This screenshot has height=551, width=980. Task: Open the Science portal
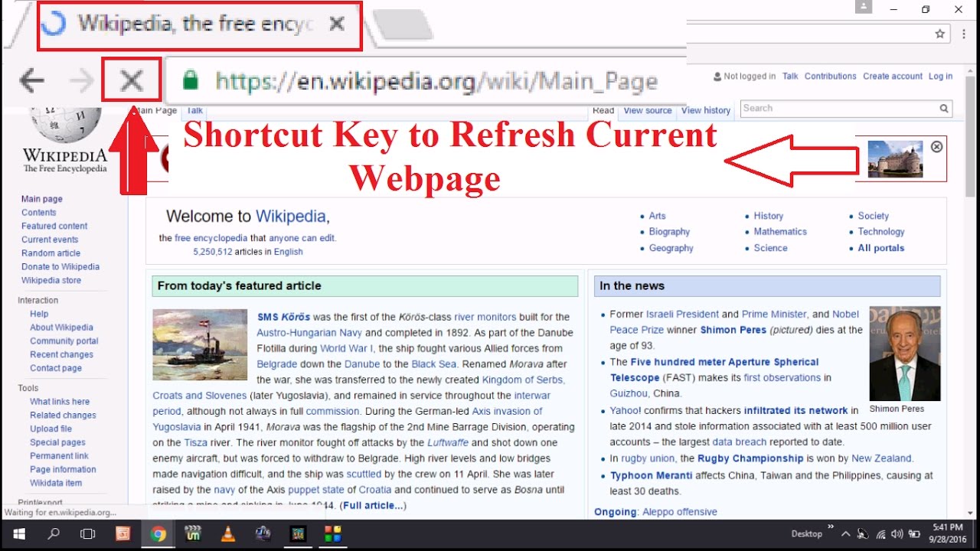[770, 248]
